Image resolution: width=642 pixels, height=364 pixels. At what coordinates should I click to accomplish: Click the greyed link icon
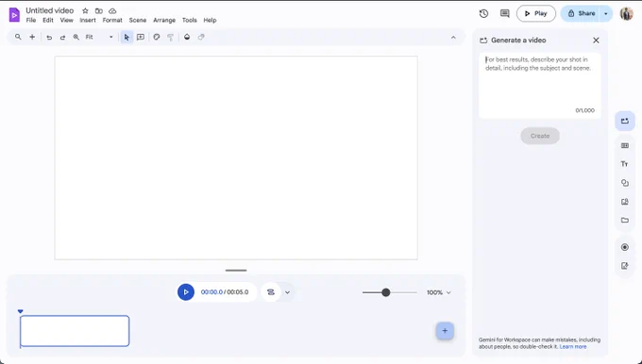(x=201, y=37)
